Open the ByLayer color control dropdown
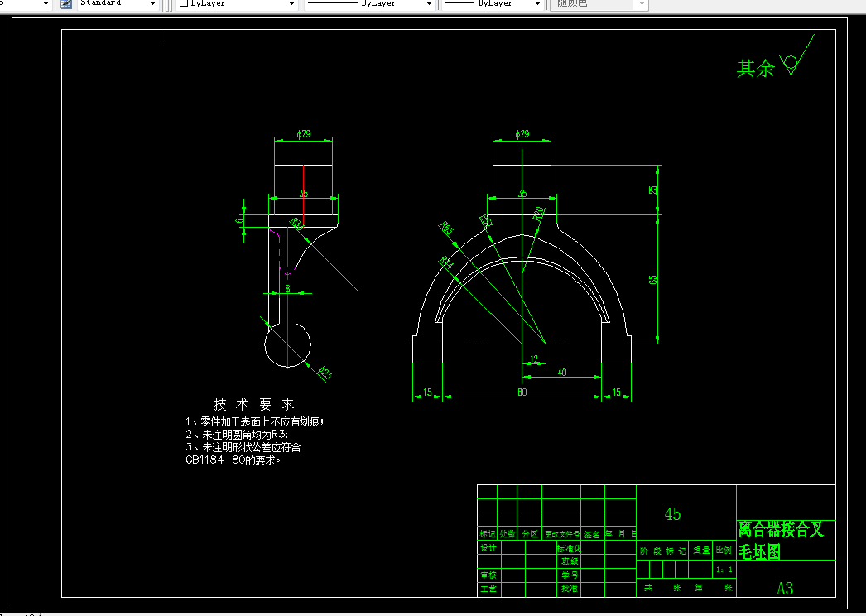 click(x=291, y=3)
